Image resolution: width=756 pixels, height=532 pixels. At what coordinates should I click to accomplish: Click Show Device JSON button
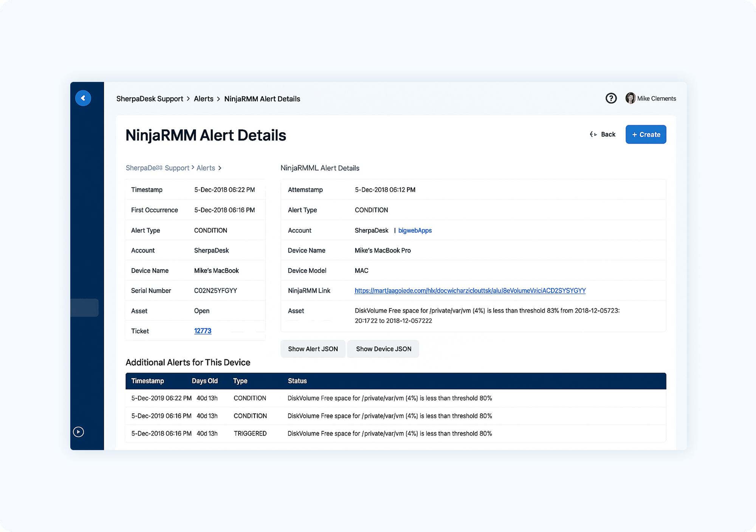coord(383,349)
